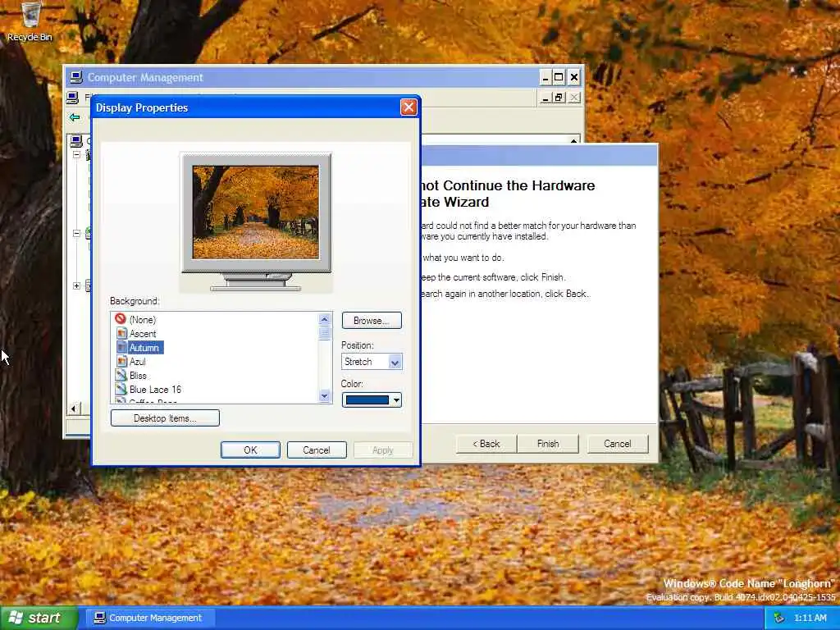840x630 pixels.
Task: Click the background list scroll-up arrow
Action: (324, 319)
